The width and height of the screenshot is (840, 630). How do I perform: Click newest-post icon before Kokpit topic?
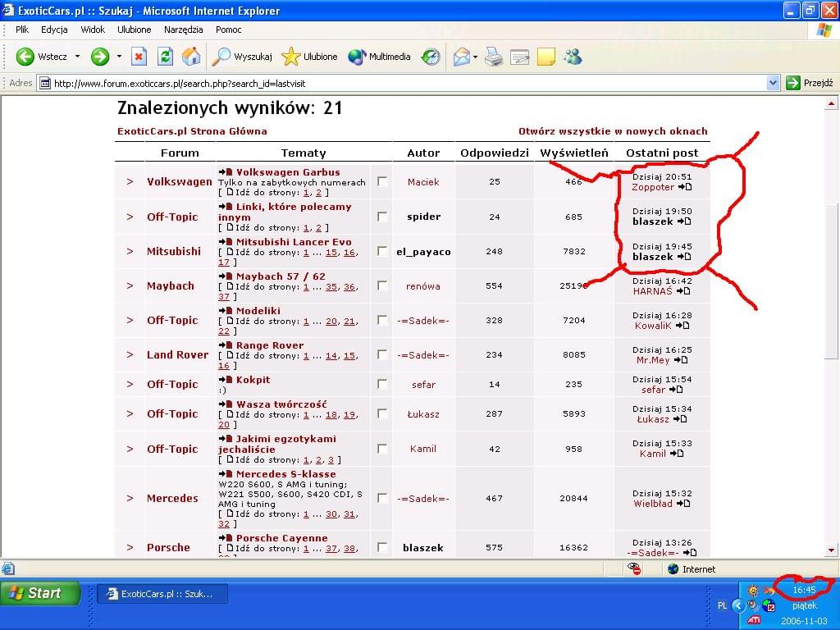click(226, 380)
